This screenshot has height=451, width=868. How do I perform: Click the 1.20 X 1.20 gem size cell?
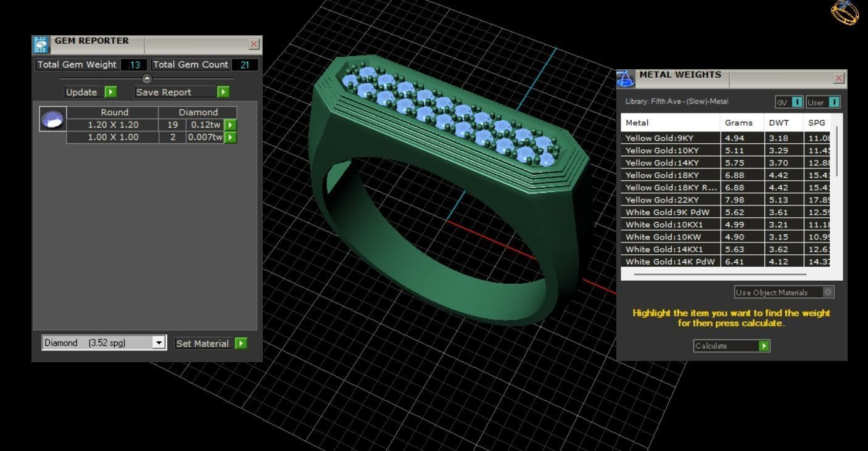113,125
